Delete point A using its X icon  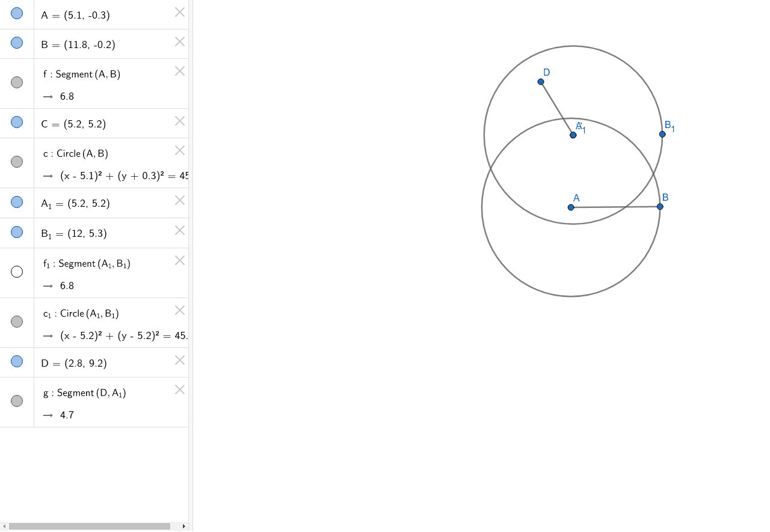[179, 12]
